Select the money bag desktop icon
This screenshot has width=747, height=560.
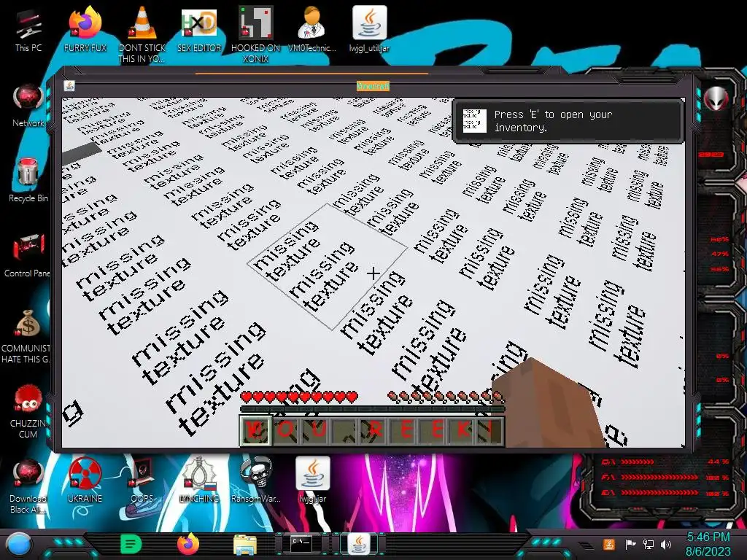click(x=27, y=335)
